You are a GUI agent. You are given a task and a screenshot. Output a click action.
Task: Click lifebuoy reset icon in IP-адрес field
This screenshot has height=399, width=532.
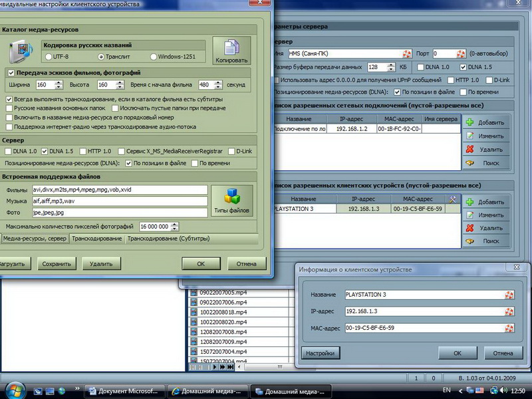tap(509, 311)
